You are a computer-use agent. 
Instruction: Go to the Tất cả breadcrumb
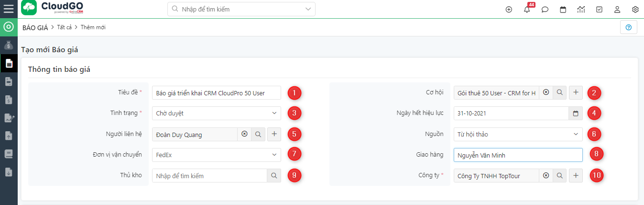pyautogui.click(x=64, y=27)
